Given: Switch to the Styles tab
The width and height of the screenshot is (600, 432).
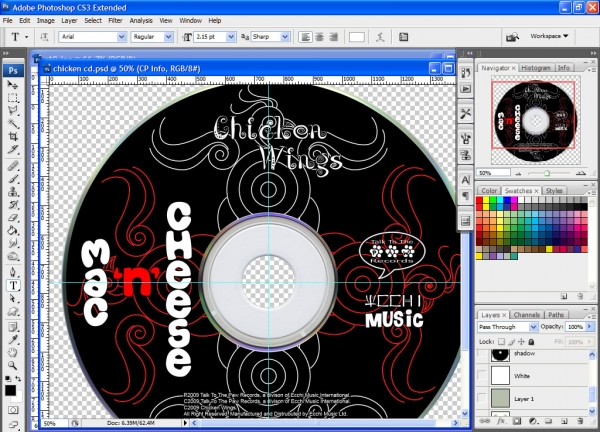Looking at the screenshot, I should 554,191.
